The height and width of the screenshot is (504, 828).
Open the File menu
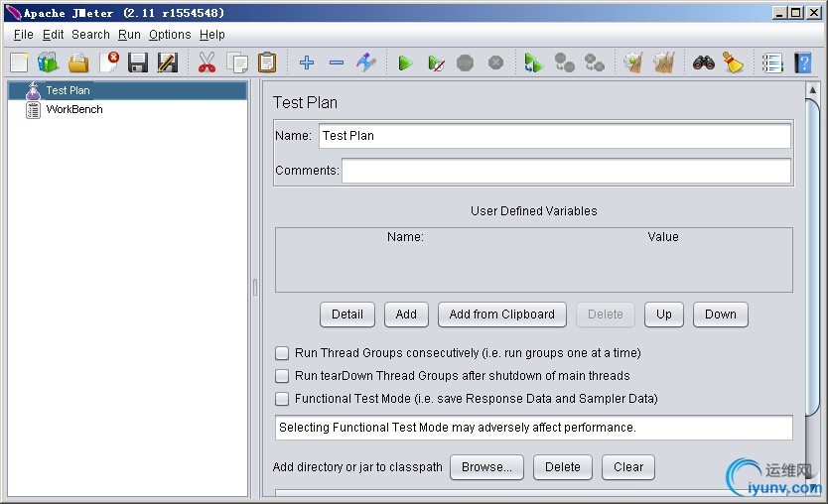23,35
